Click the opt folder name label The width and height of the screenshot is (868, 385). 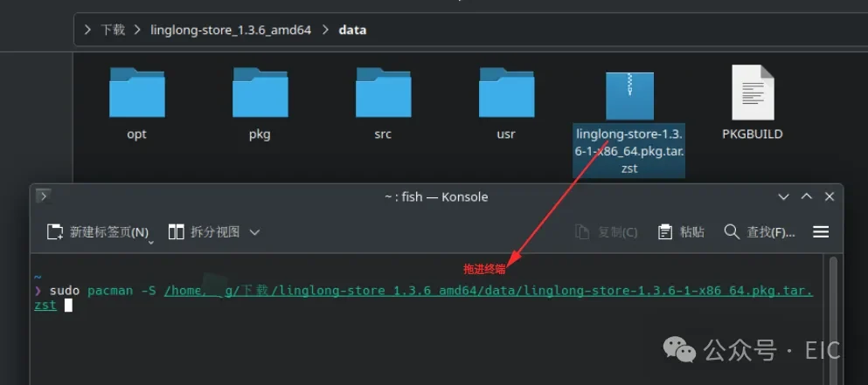coord(136,134)
